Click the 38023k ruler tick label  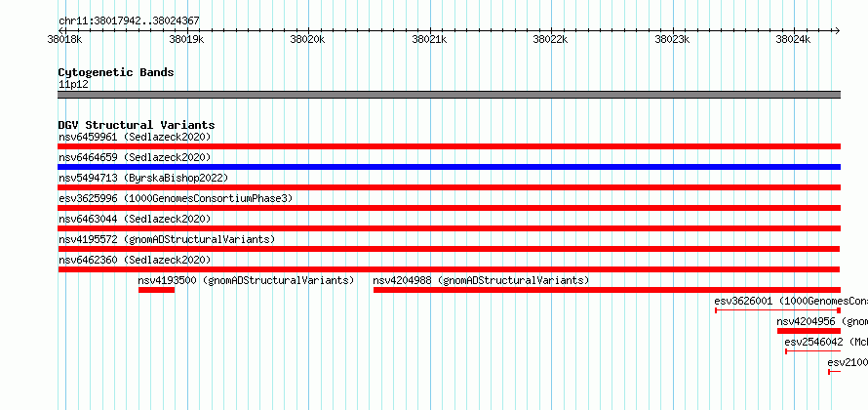click(x=673, y=39)
